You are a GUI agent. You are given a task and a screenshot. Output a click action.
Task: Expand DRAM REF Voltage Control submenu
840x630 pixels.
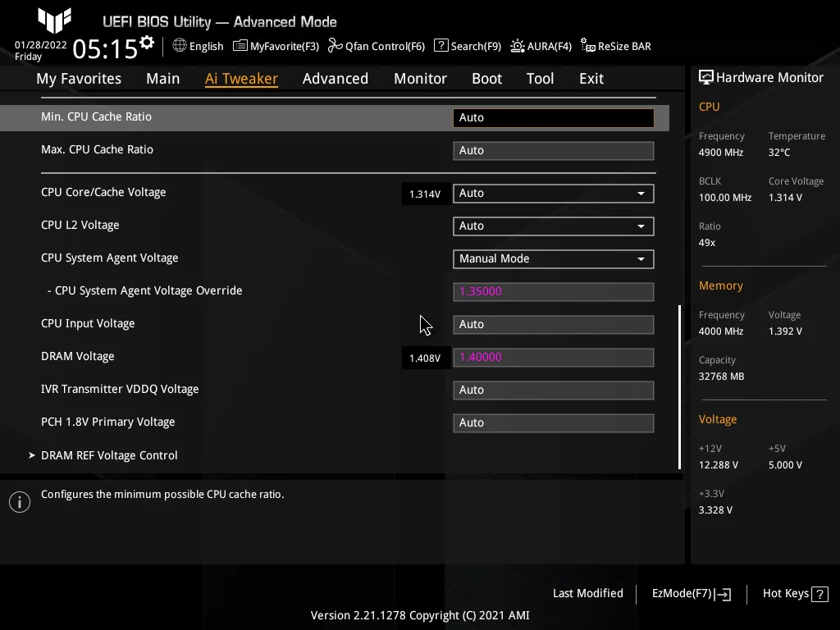click(109, 455)
